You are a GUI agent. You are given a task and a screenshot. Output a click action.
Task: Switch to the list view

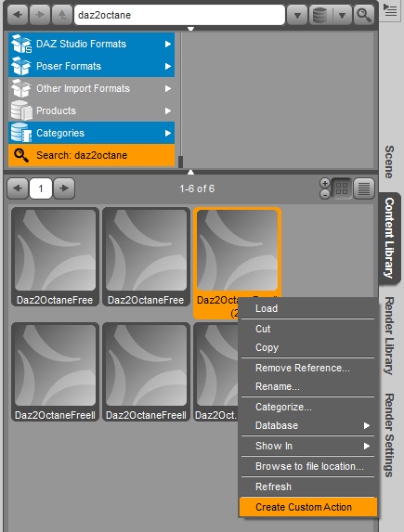(x=364, y=188)
